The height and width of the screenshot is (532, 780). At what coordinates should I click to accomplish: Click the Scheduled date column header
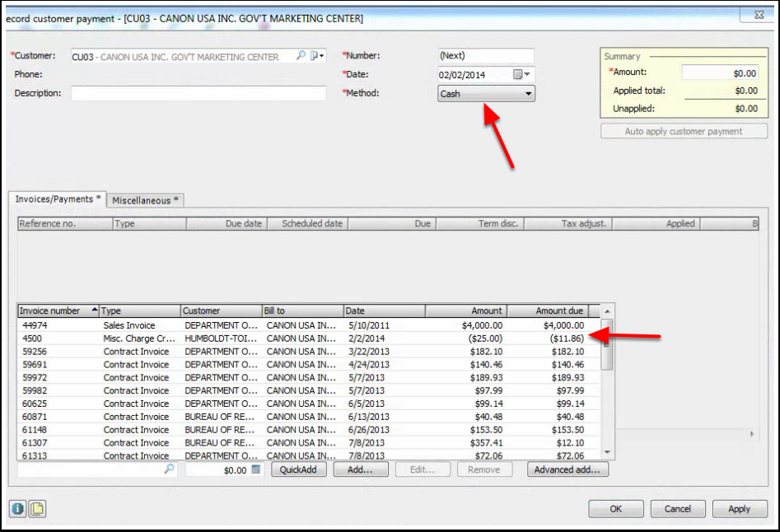(308, 224)
